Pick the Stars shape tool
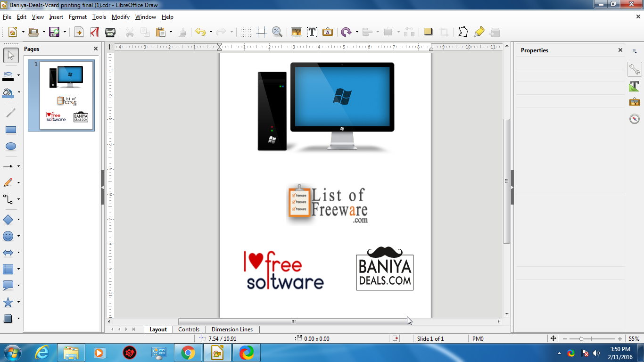The height and width of the screenshot is (362, 644). pos(8,302)
